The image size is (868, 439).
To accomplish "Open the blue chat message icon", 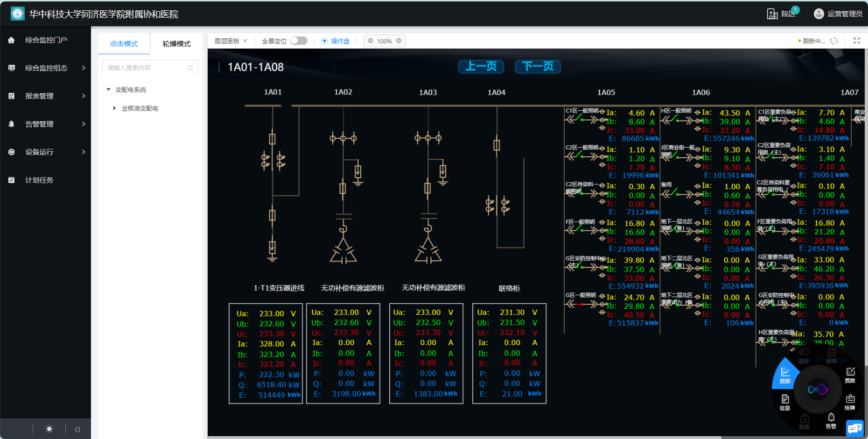I will click(854, 428).
